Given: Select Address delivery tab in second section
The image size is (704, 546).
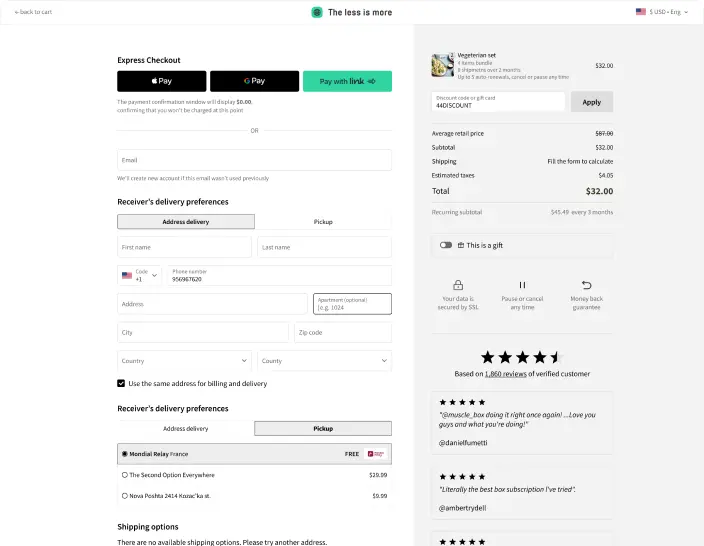Looking at the screenshot, I should (x=185, y=428).
